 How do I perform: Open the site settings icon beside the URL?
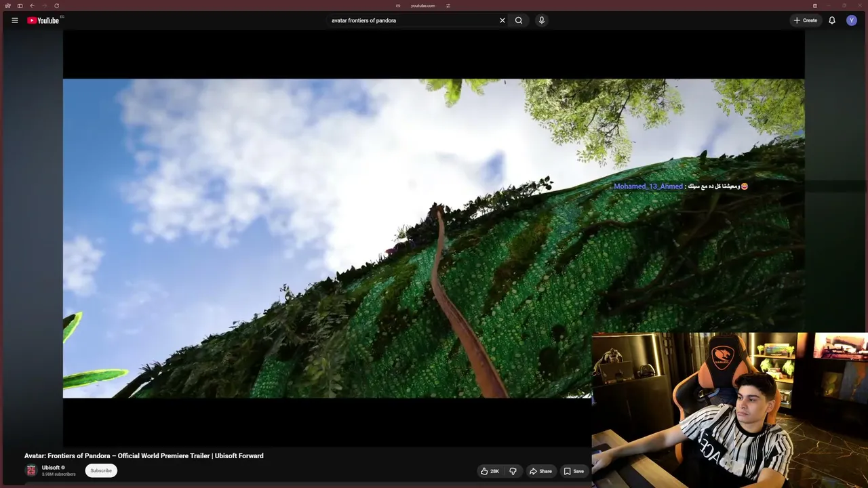(448, 5)
